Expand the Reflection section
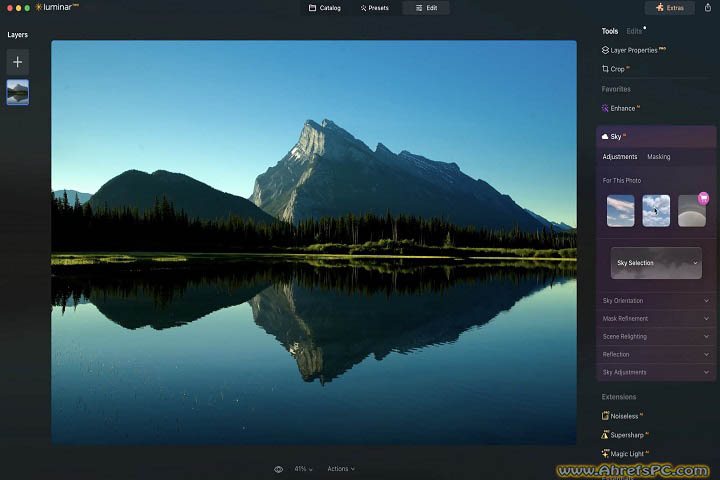This screenshot has height=480, width=720. point(656,355)
